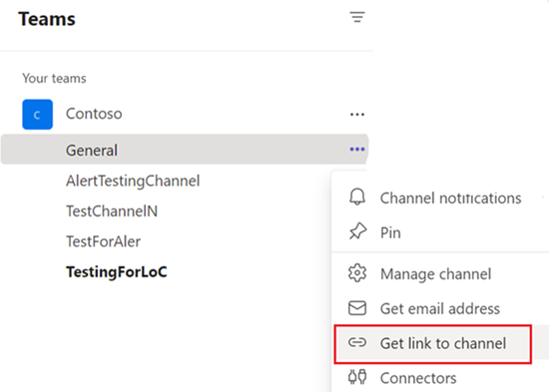Viewport: 549px width, 392px height.
Task: Open the Contoso team avatar icon
Action: 38,115
